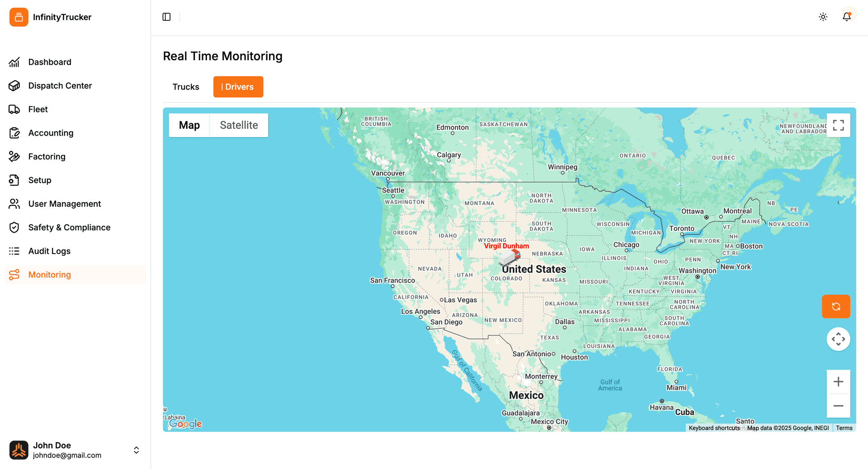This screenshot has height=469, width=868.
Task: Click the InfinityTrucker logo icon
Action: pos(19,17)
